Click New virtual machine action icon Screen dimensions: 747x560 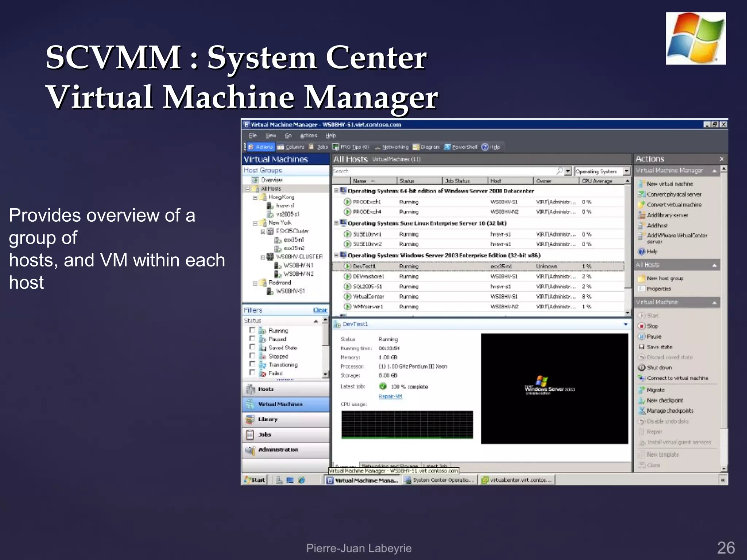[x=642, y=183]
